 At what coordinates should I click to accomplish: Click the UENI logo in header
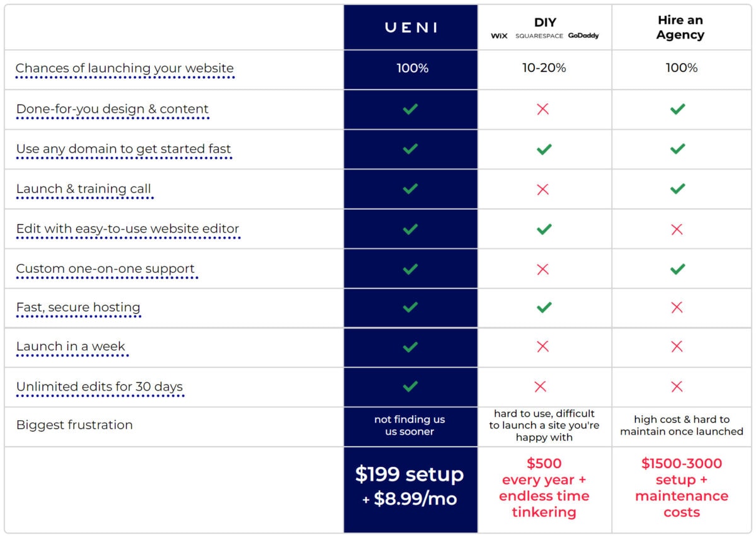[x=411, y=28]
